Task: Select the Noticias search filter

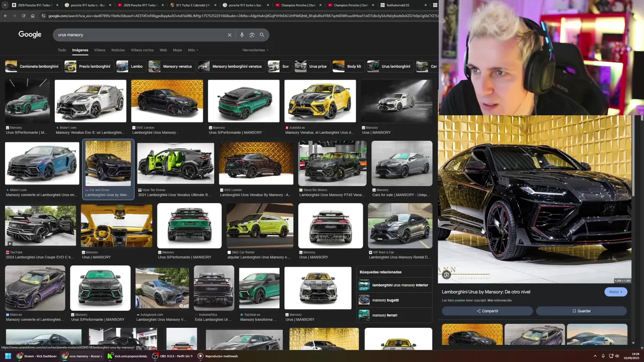Action: [x=118, y=50]
